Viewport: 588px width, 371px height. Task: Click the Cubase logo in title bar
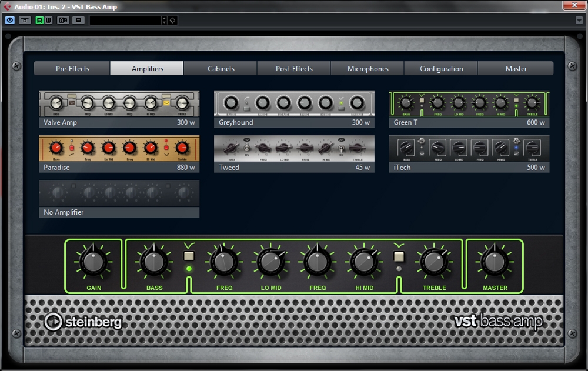[x=6, y=6]
